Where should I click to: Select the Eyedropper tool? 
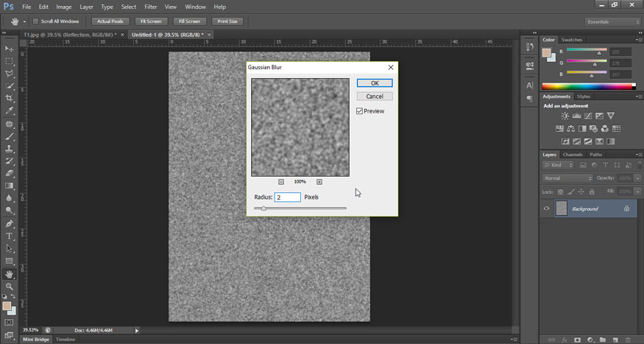10,110
